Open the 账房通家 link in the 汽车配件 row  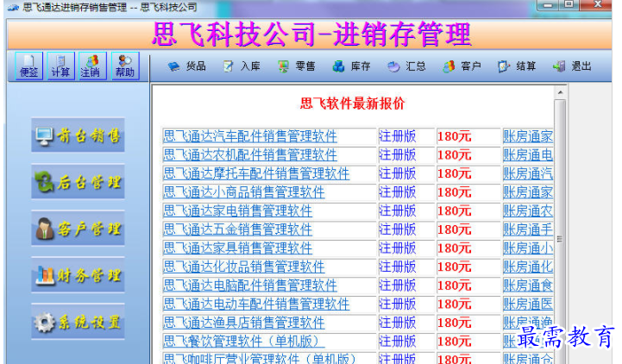[x=528, y=136]
